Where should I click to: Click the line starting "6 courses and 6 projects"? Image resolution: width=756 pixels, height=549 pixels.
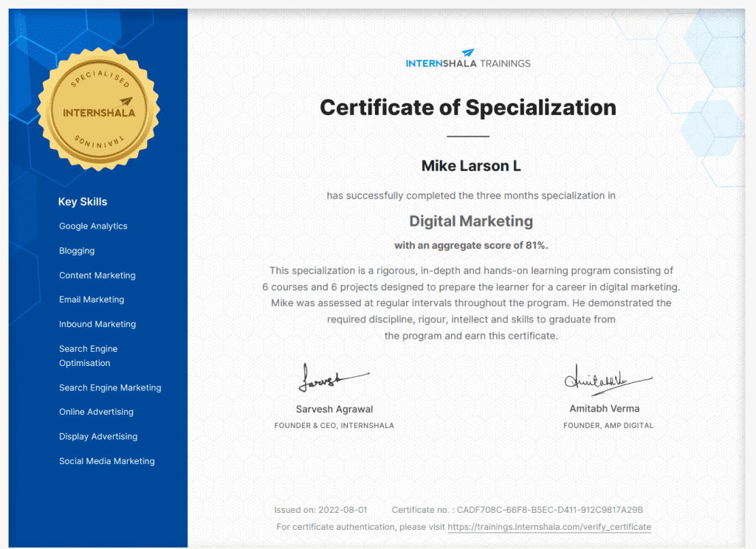[x=471, y=287]
